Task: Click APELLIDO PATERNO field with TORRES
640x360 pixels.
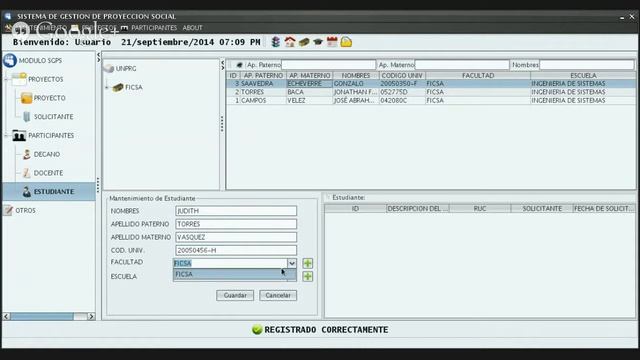Action: [x=236, y=224]
